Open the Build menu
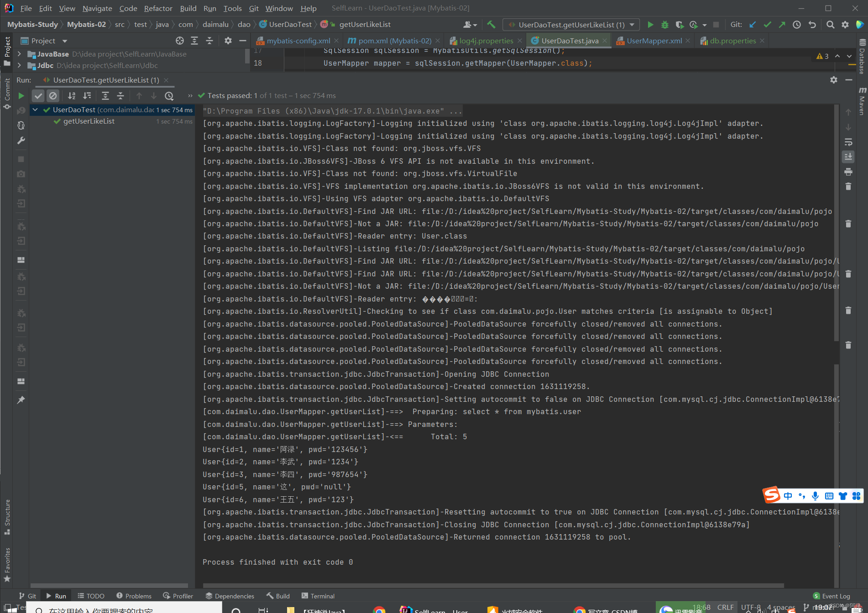 click(188, 8)
